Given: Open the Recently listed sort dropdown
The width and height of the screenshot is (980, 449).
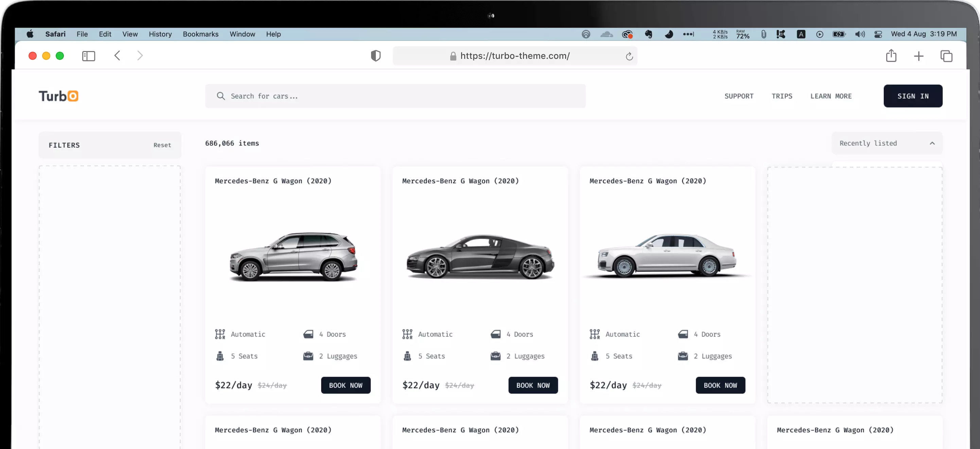Looking at the screenshot, I should coord(887,143).
